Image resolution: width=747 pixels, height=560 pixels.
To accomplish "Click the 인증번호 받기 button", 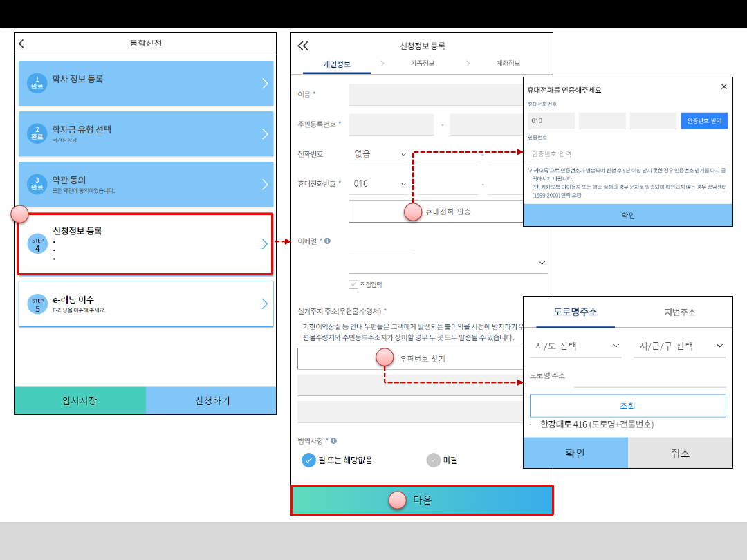I will pyautogui.click(x=703, y=121).
